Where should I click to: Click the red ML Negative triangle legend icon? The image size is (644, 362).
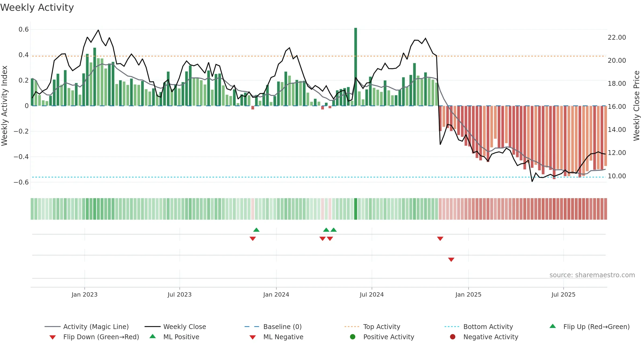tap(253, 337)
